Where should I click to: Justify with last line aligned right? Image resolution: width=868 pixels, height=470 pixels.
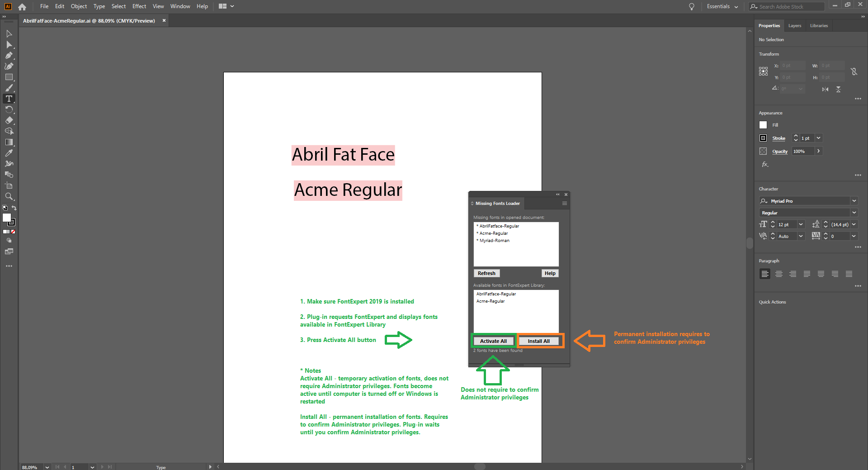(x=835, y=274)
